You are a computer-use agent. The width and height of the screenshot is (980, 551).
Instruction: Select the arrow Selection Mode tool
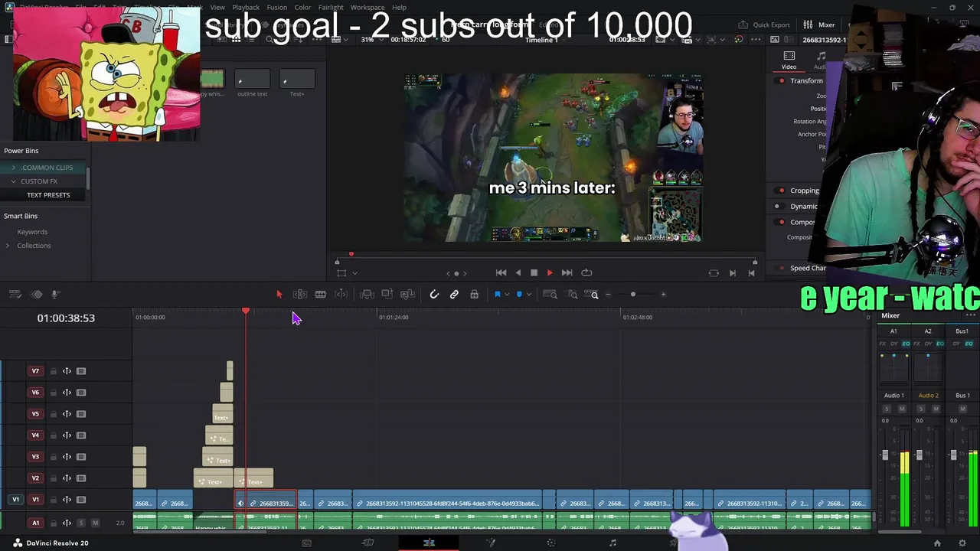click(279, 295)
